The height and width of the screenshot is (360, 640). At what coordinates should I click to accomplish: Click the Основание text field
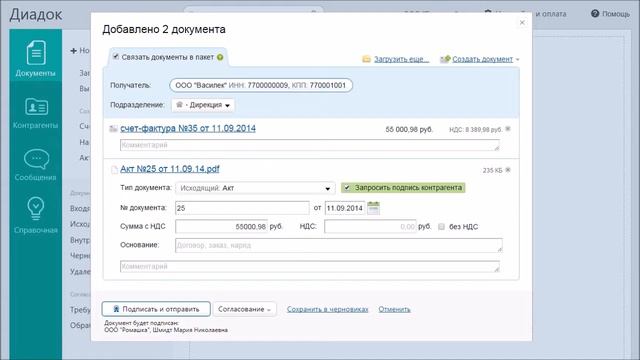(339, 245)
